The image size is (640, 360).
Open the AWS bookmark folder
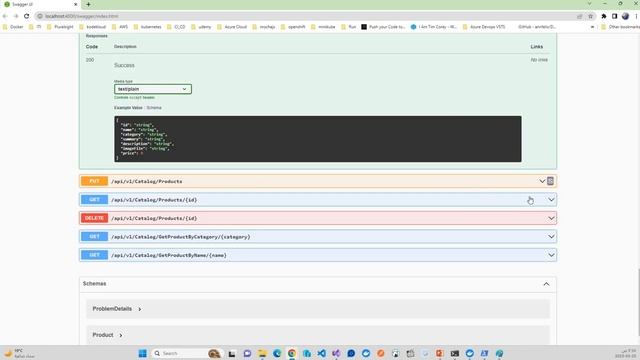click(120, 27)
